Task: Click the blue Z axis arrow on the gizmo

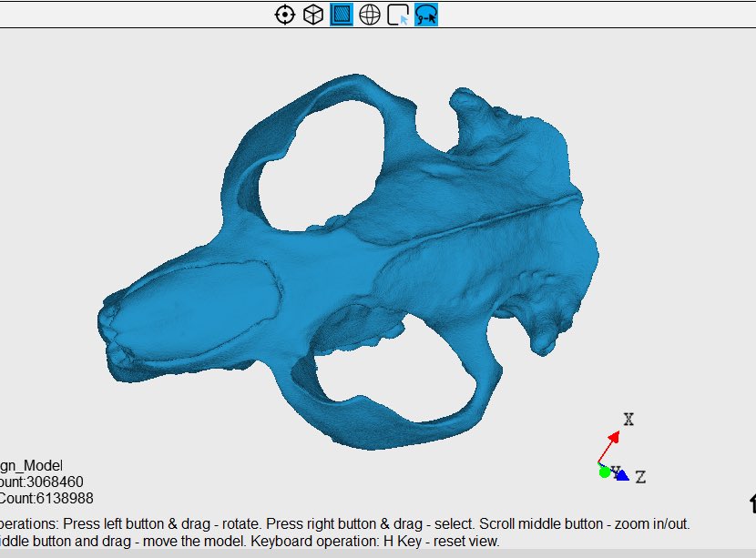Action: (x=624, y=474)
